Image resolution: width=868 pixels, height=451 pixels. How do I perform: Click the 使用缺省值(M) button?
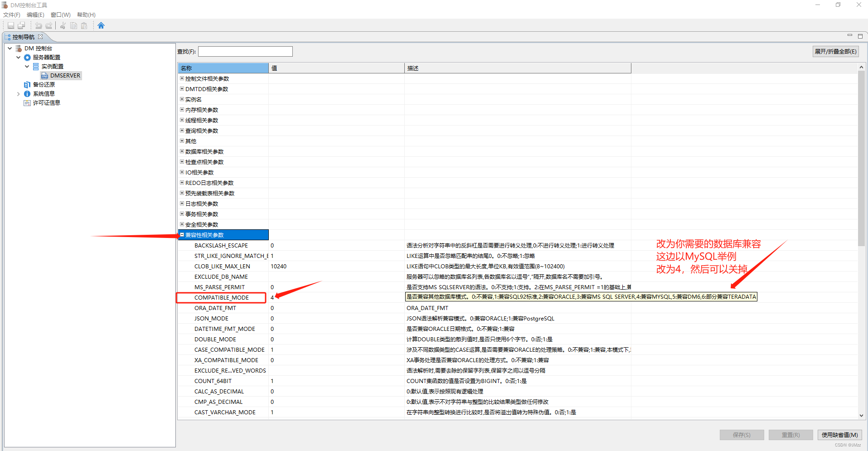click(839, 435)
